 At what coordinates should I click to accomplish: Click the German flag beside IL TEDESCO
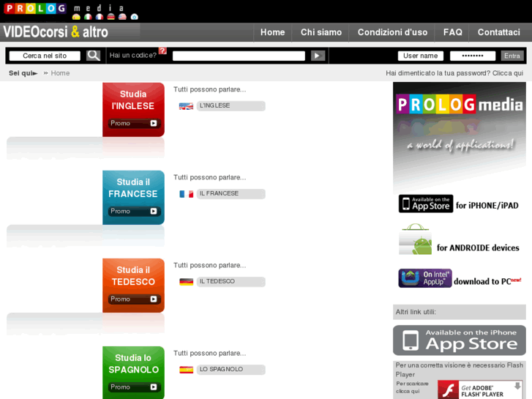click(x=187, y=282)
